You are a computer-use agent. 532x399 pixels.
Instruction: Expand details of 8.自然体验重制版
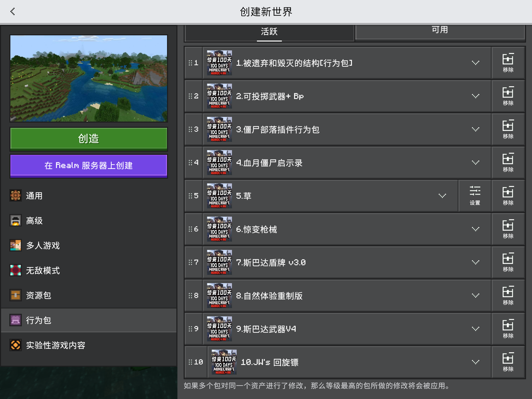[475, 296]
